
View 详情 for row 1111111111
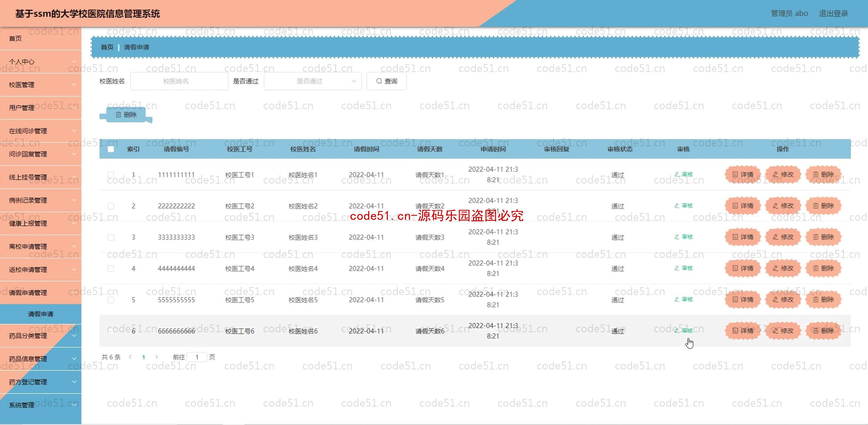[x=743, y=174]
